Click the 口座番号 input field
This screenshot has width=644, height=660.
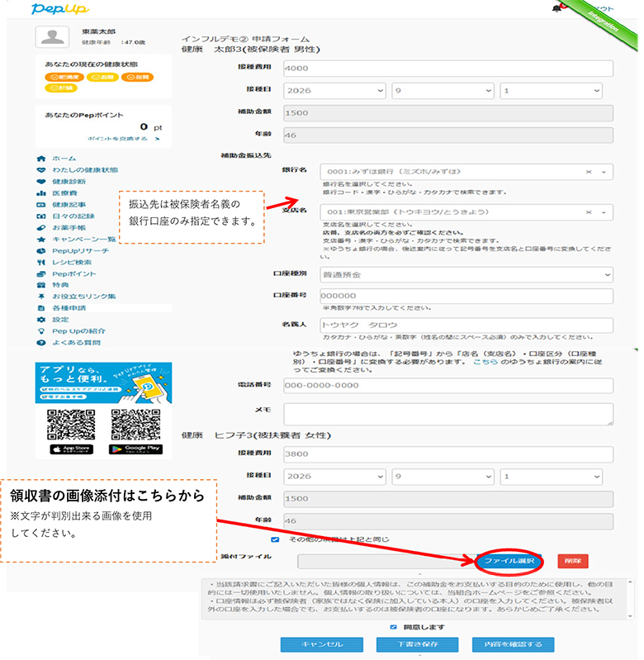(x=466, y=296)
